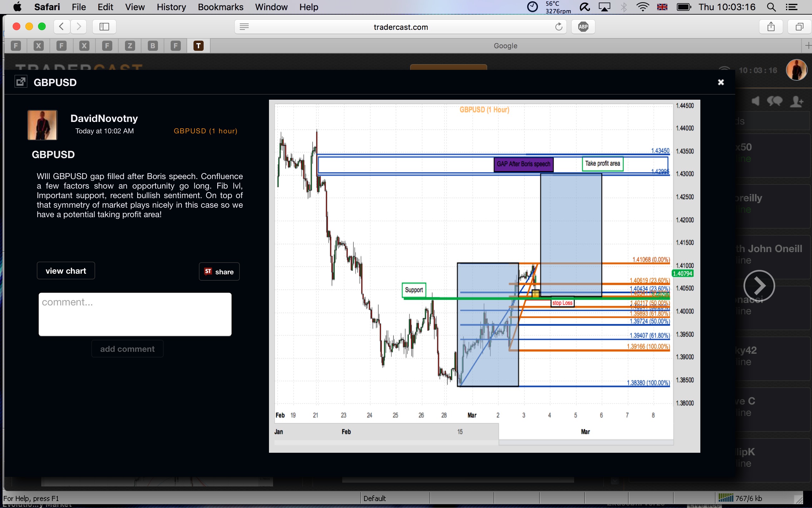Submit with the add comment button
Image resolution: width=812 pixels, height=508 pixels.
[x=128, y=349]
